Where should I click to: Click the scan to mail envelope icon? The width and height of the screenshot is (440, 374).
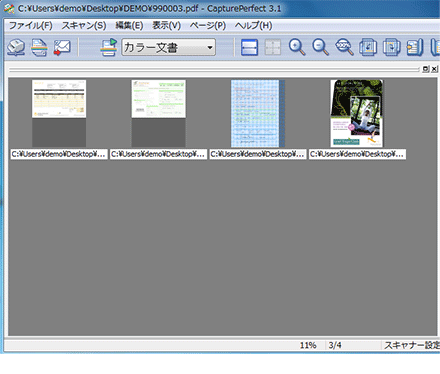(x=62, y=47)
